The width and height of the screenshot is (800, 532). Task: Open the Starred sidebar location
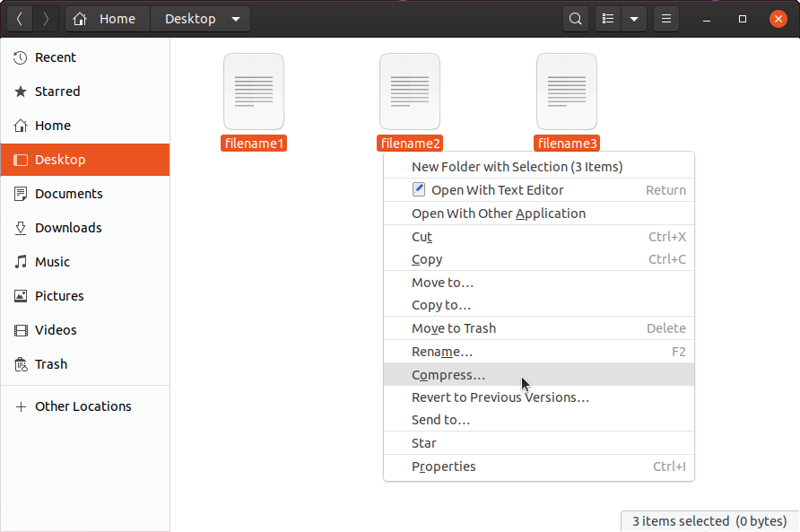[57, 92]
